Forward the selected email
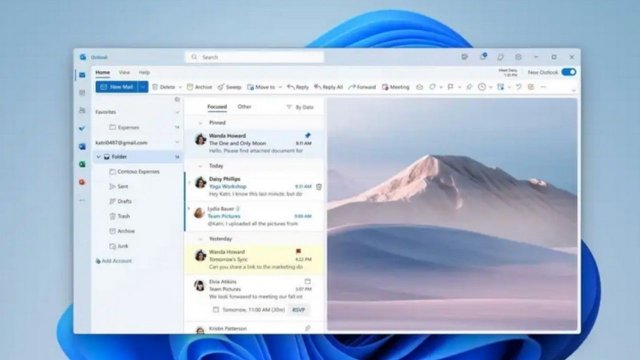 click(x=362, y=87)
